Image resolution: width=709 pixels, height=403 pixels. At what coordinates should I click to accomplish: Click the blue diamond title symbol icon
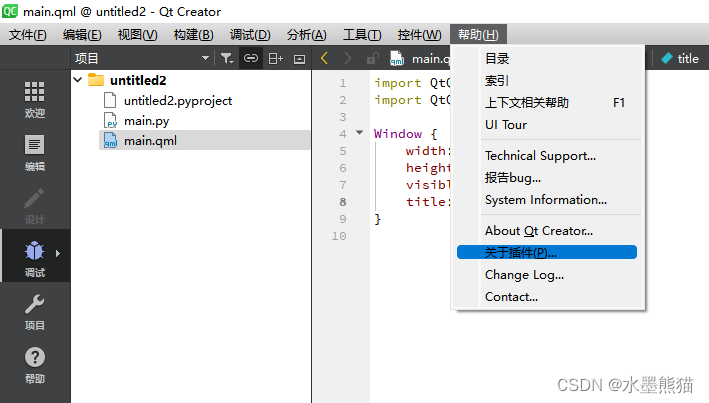(666, 58)
